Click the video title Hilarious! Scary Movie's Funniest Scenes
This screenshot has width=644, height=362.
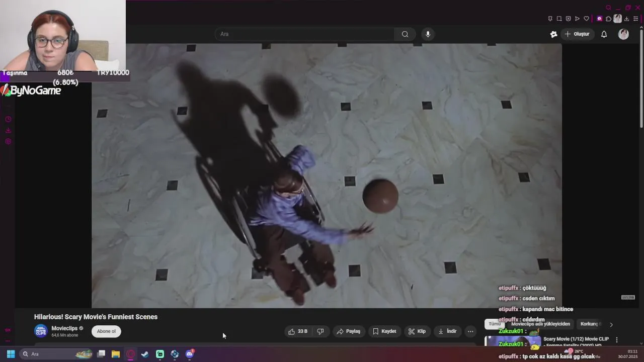click(96, 317)
